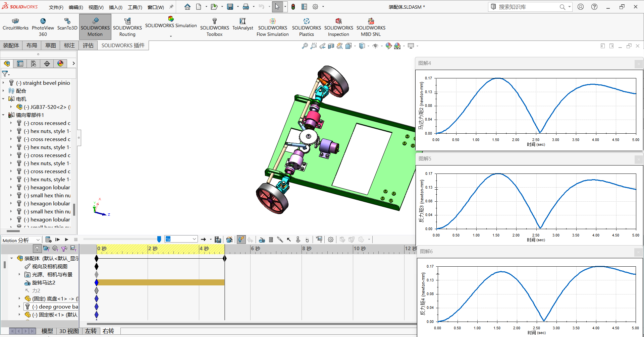The image size is (644, 337).
Task: Click the Play button in the motion toolbar
Action: tap(66, 240)
